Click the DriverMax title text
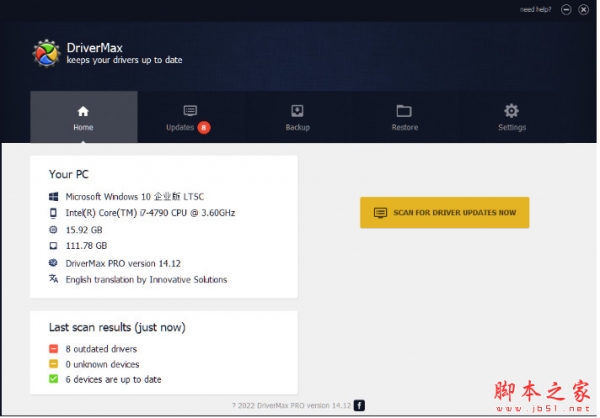Screen dimensions: 600x418 point(95,48)
